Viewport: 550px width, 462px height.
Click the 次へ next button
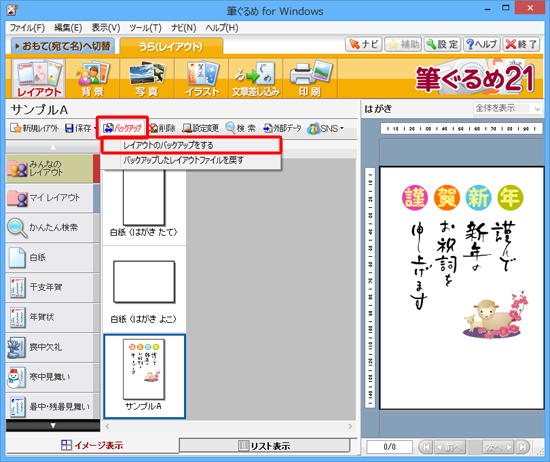point(498,447)
